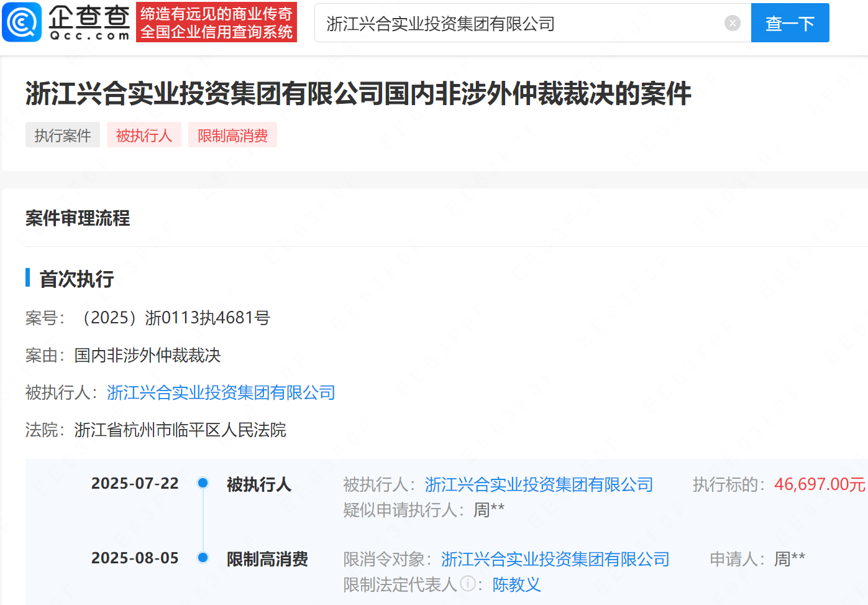868x605 pixels.
Task: Open the 被执行人 company link under 首次执行
Action: point(221,392)
